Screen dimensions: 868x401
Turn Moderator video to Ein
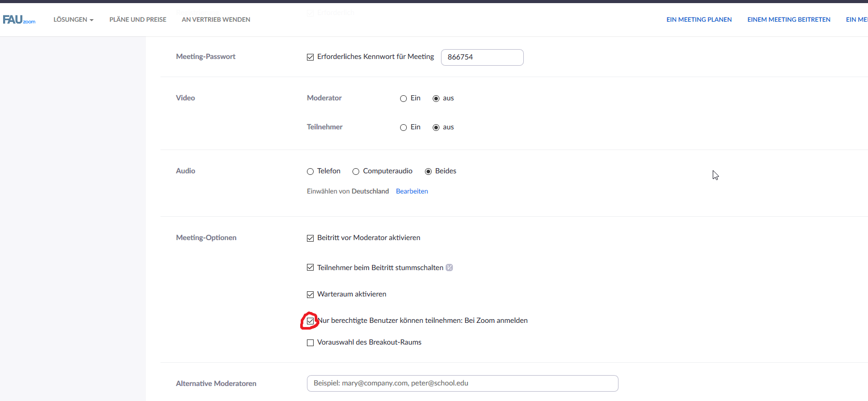coord(404,98)
